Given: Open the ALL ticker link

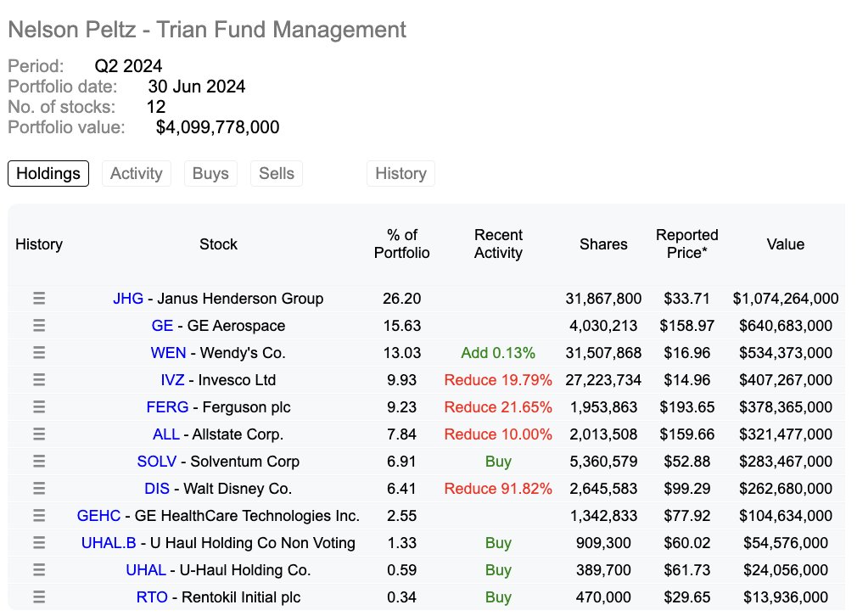Looking at the screenshot, I should (166, 434).
